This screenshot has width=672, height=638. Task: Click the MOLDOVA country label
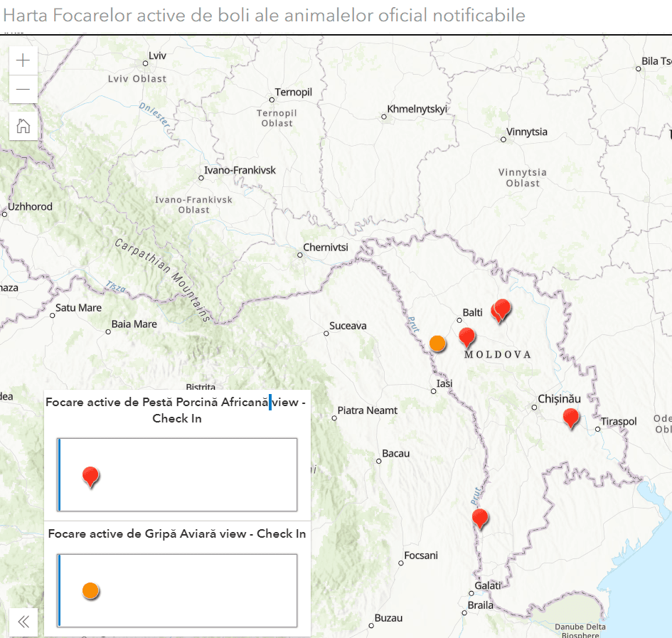pyautogui.click(x=498, y=355)
